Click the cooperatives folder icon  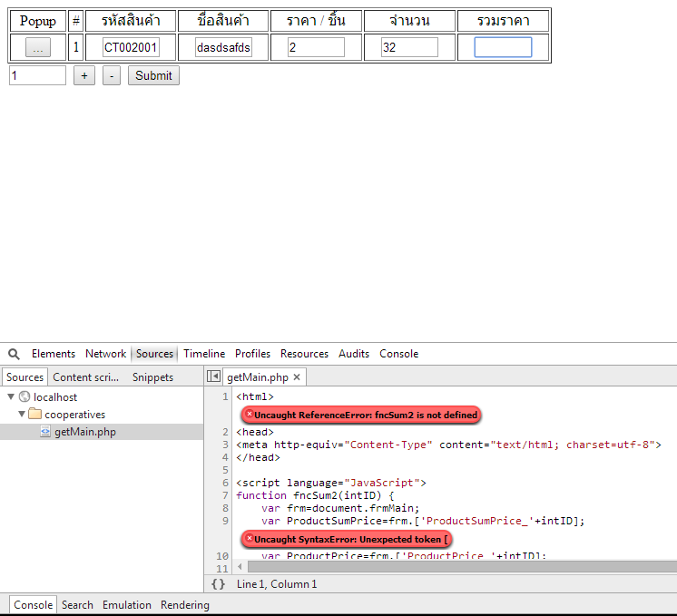[35, 414]
